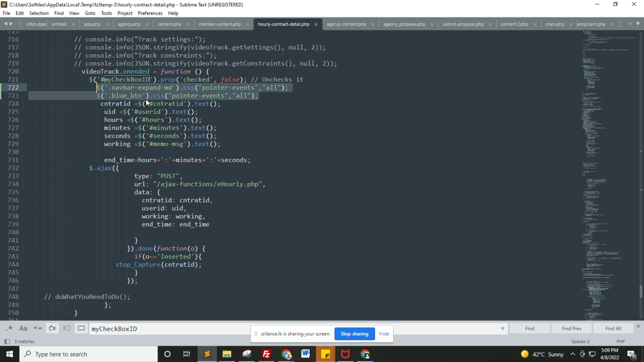
Task: Open FileZilla from the taskbar
Action: tap(266, 354)
